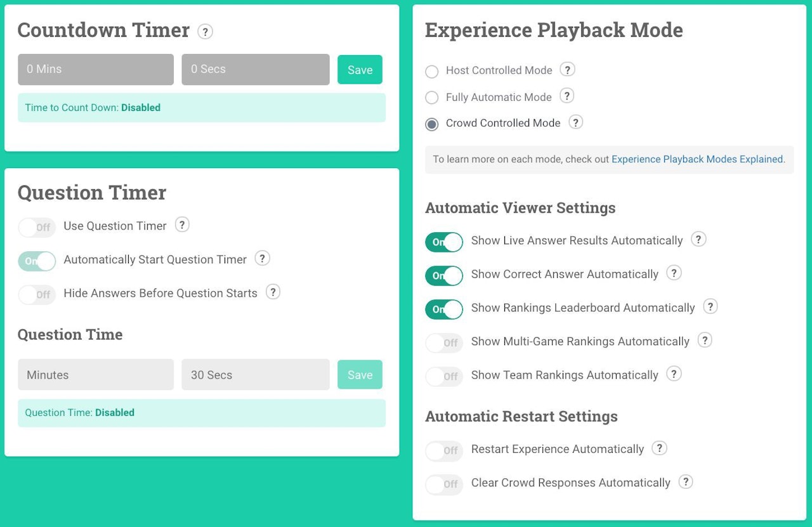Screen dimensions: 812x527
Task: Show help for Fully Automatic Mode
Action: (x=567, y=96)
